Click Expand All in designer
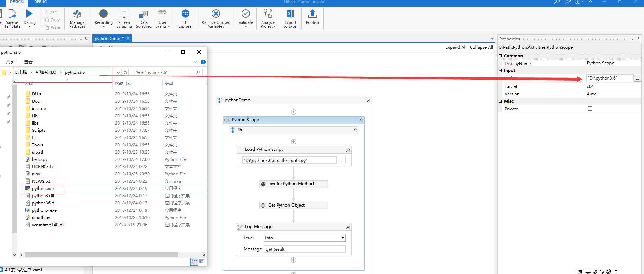This screenshot has width=644, height=274. 456,47
